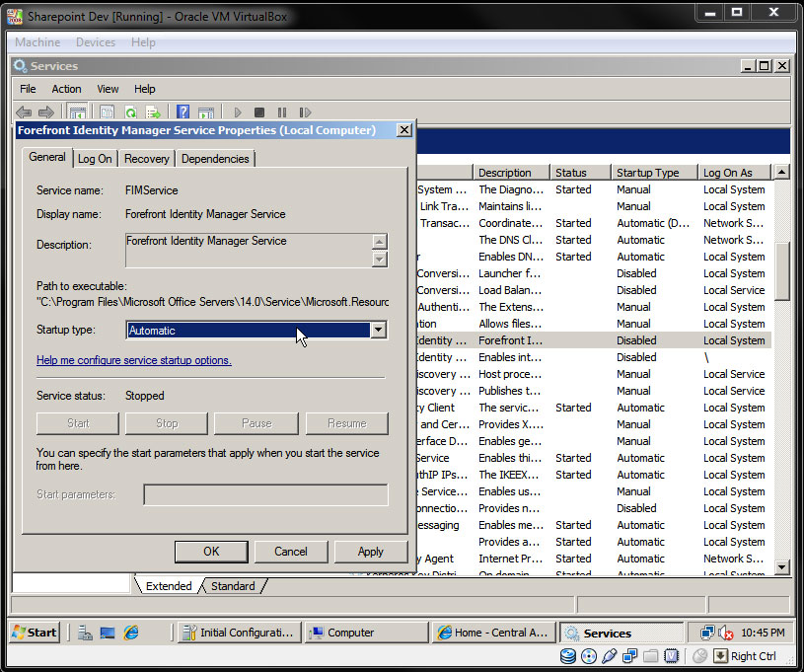804x672 pixels.
Task: Click the Start Service play icon
Action: [x=238, y=112]
